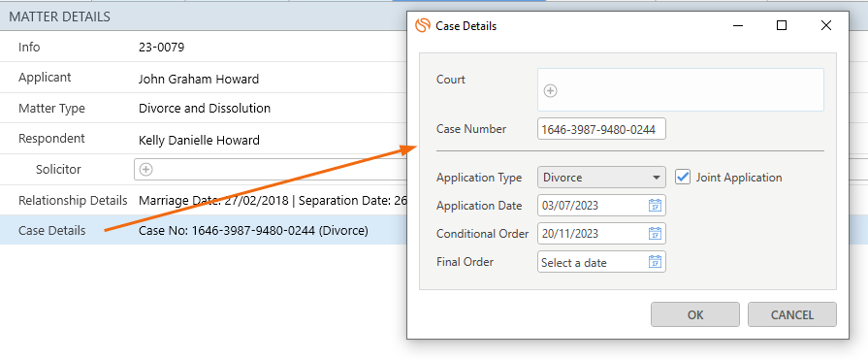868x360 pixels.
Task: Expand the Application Type dropdown
Action: [601, 178]
